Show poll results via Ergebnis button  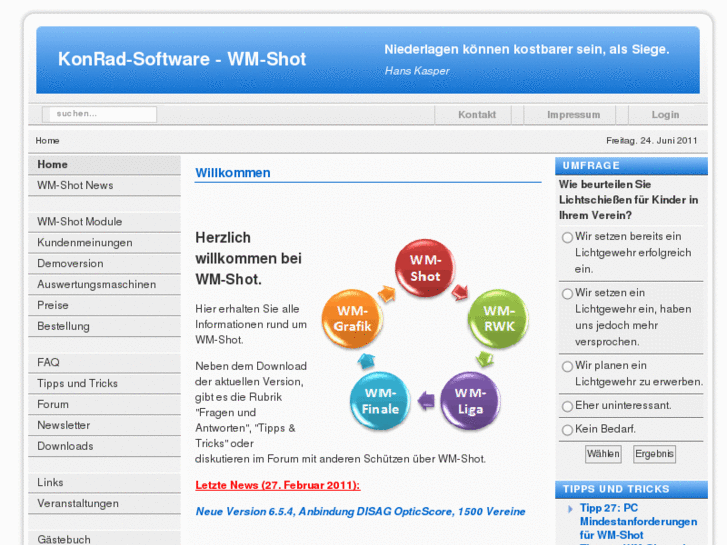coord(654,454)
